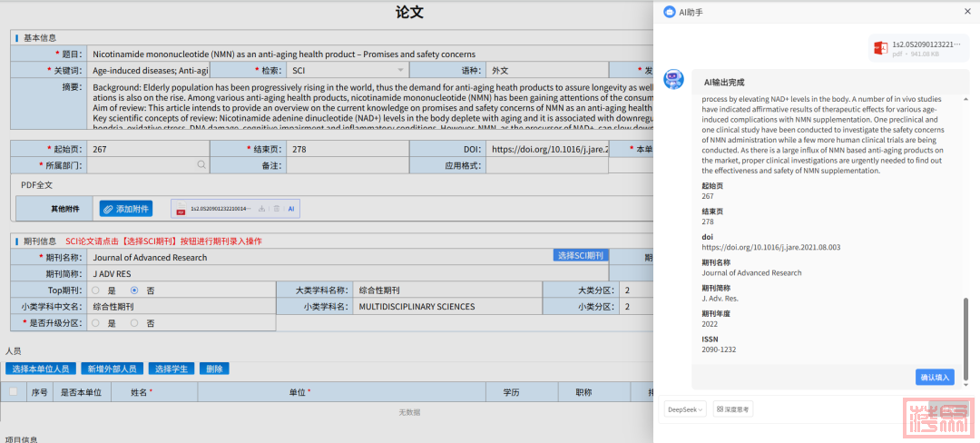Viewport: 980px width, 443px height.
Task: Select 是 for Top期刊
Action: point(95,290)
